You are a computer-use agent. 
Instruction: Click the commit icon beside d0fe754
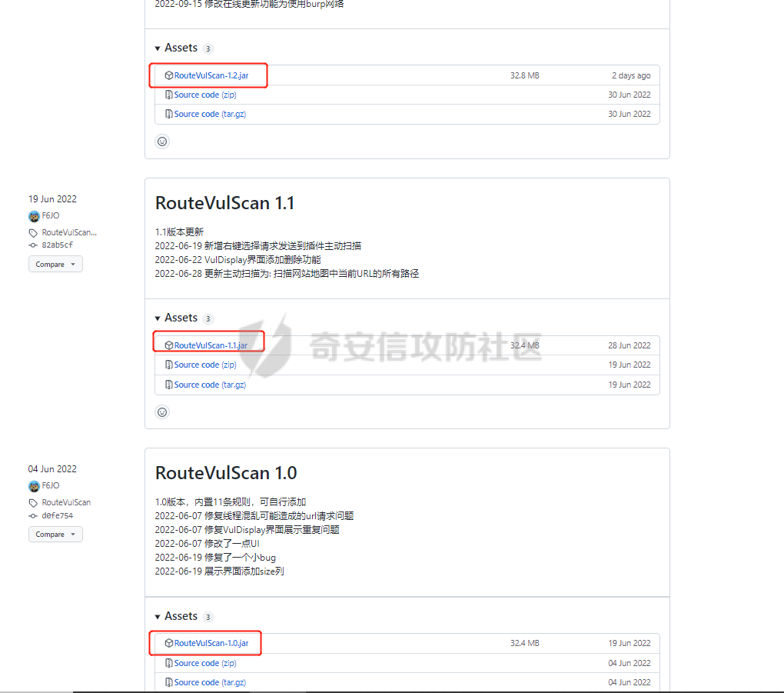tap(33, 516)
